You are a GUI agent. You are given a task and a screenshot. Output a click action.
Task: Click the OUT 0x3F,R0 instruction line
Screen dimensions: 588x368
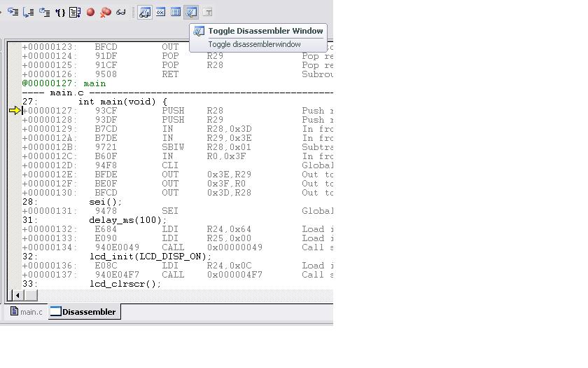point(177,184)
